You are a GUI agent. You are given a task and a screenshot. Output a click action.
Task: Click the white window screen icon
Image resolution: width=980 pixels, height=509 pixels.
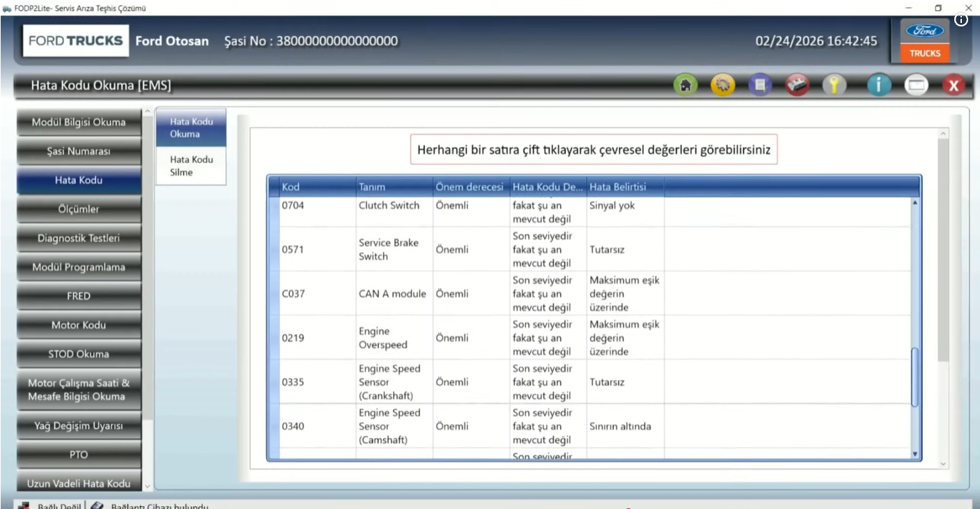tap(917, 85)
